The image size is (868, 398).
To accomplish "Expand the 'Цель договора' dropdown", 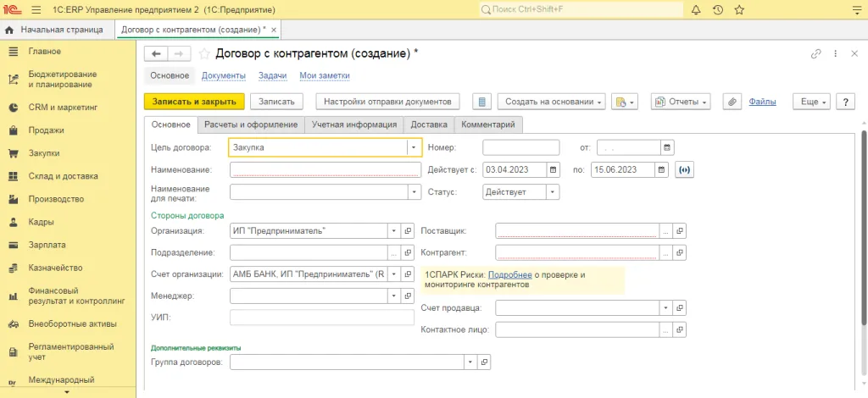I will click(x=414, y=147).
